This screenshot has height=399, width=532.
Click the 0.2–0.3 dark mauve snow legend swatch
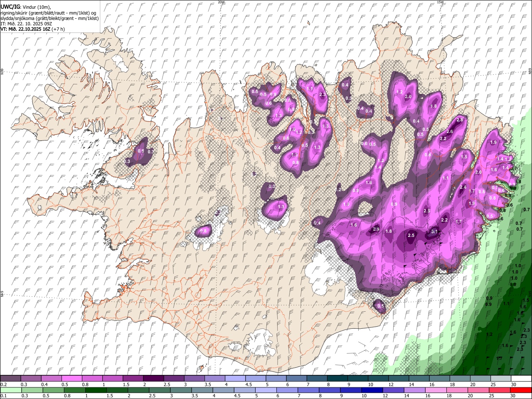pos(10,379)
